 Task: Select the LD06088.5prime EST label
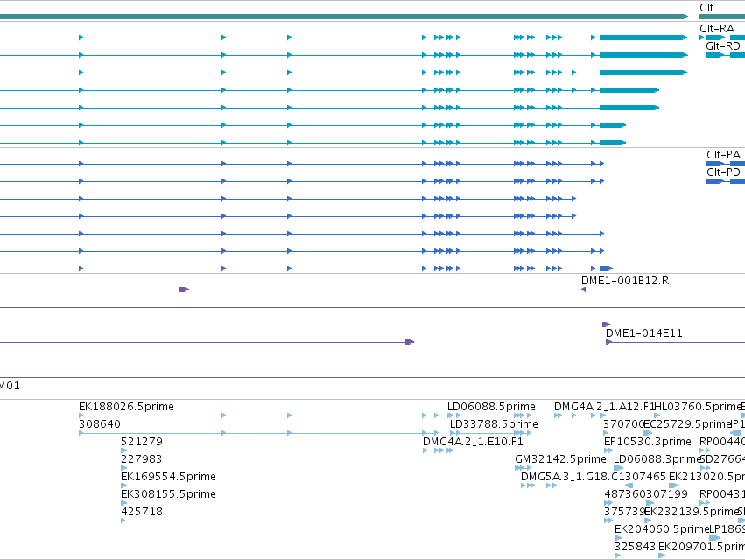491,407
